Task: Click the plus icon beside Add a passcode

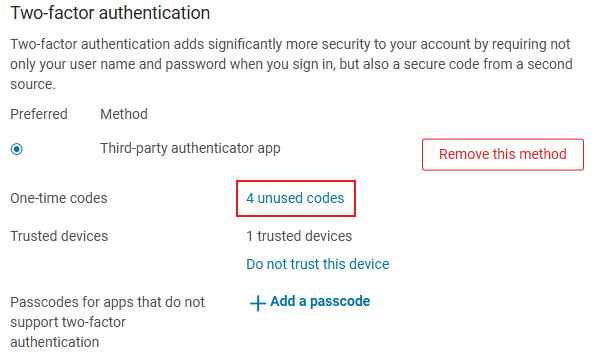Action: click(257, 303)
